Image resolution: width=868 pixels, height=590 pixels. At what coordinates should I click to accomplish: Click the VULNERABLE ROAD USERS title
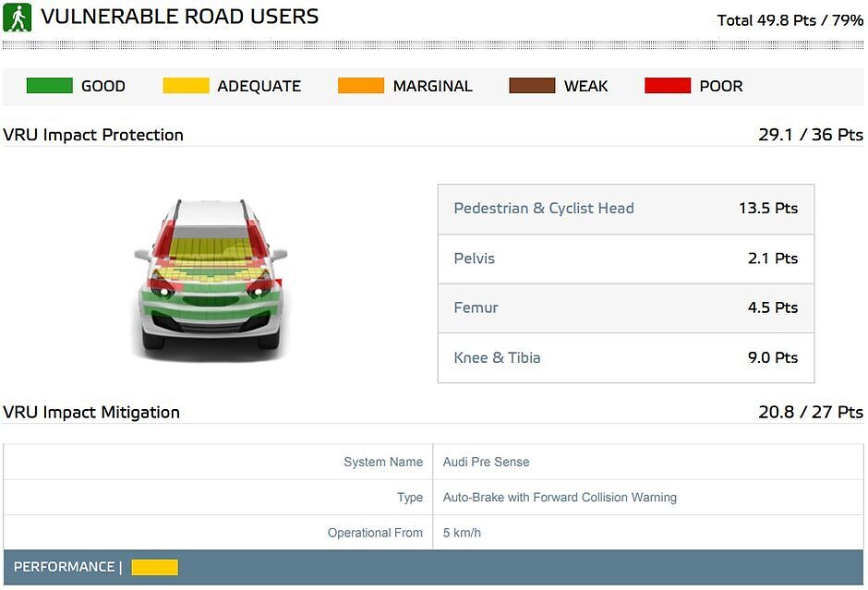coord(180,17)
